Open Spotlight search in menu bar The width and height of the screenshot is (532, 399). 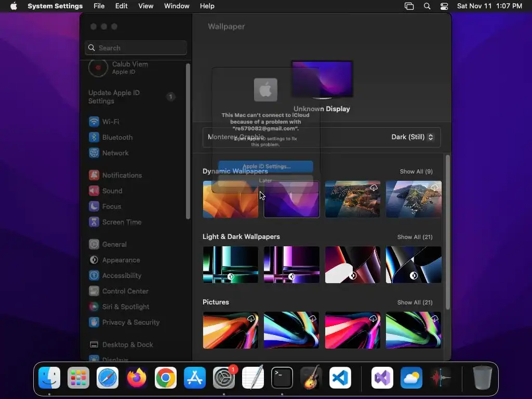click(427, 6)
